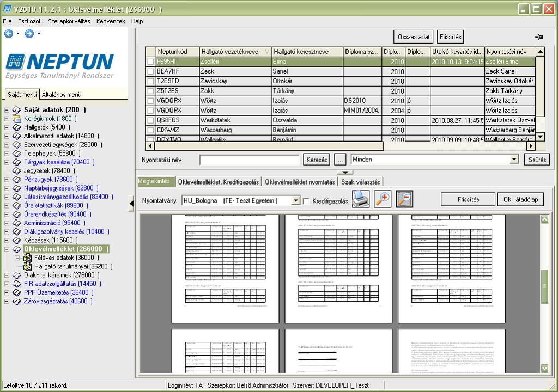Open the forward button history dropdown arrow
The height and width of the screenshot is (392, 558).
click(39, 33)
